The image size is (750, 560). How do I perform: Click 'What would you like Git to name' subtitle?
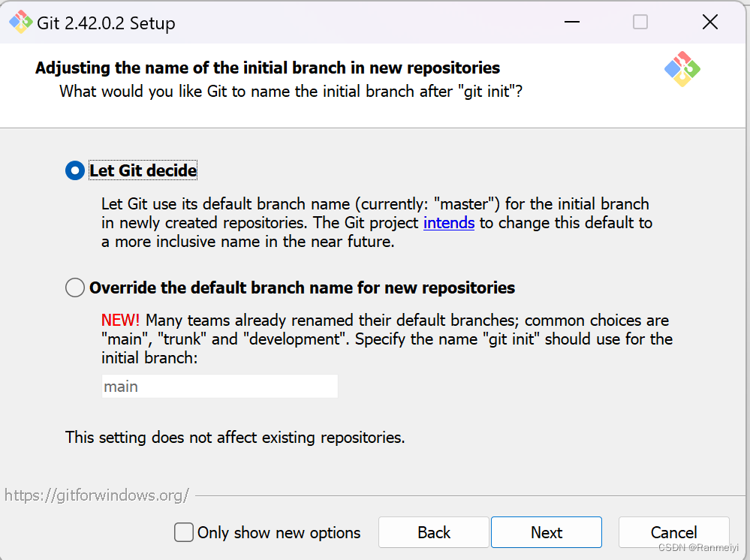coord(291,92)
